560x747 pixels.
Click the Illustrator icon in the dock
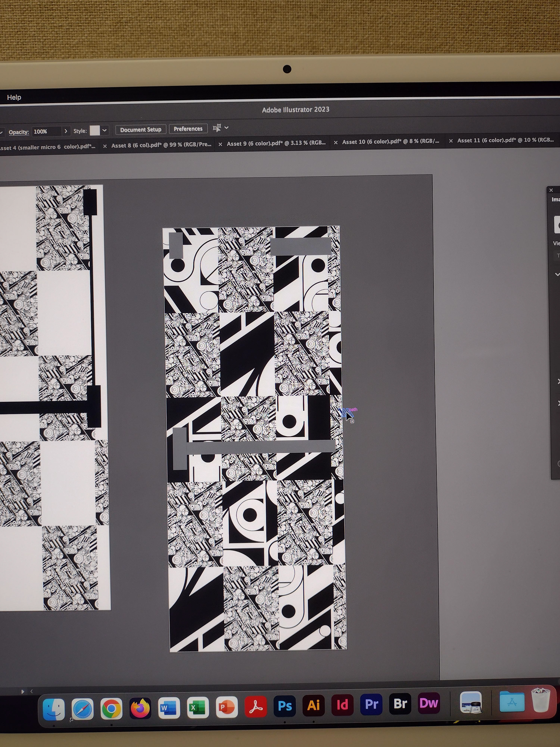[x=314, y=705]
